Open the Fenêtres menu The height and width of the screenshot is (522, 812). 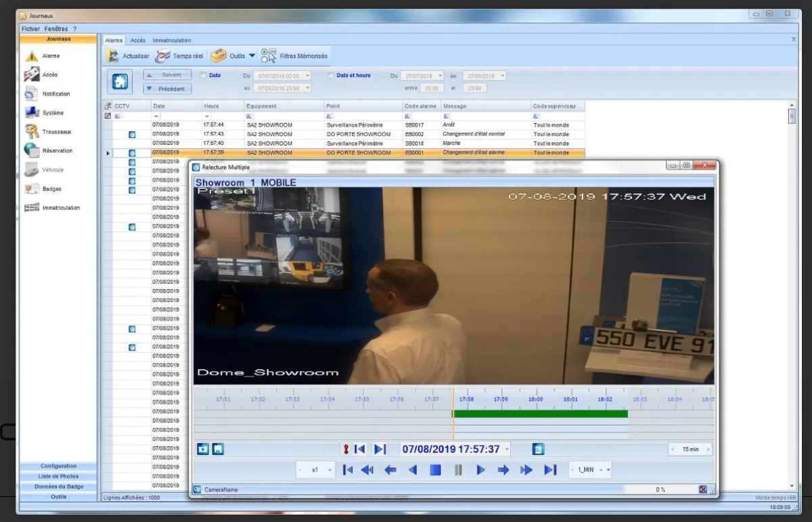point(56,29)
